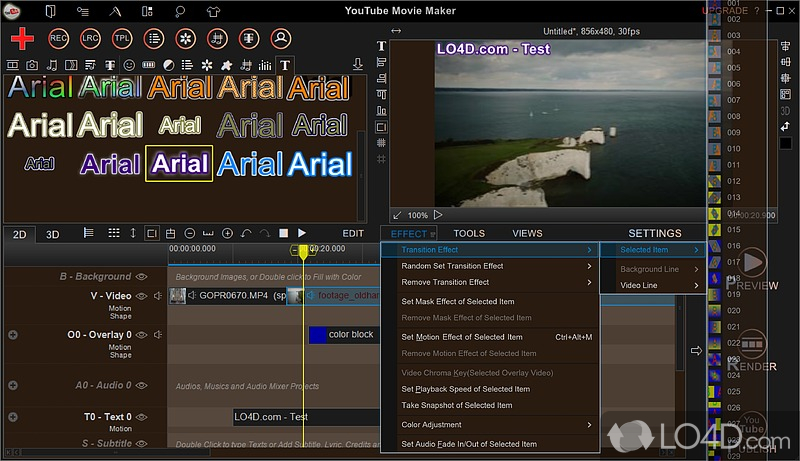The image size is (800, 461).
Task: Select the smiley emoji resource tab
Action: tap(128, 65)
